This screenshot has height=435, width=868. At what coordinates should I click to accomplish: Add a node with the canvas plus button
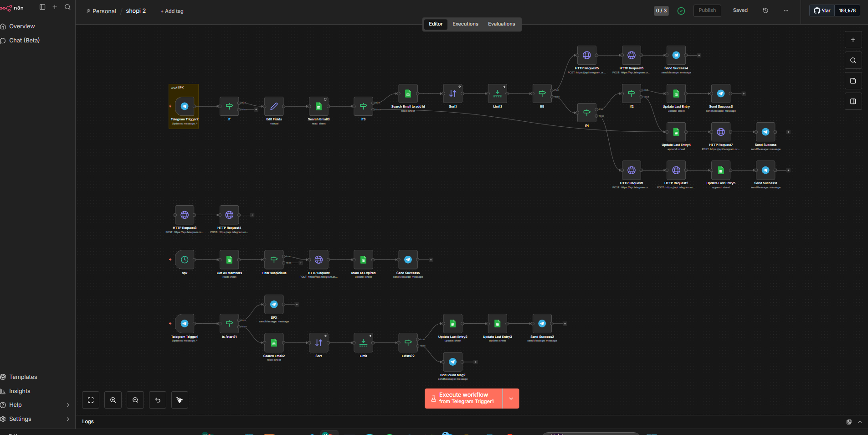pyautogui.click(x=853, y=40)
